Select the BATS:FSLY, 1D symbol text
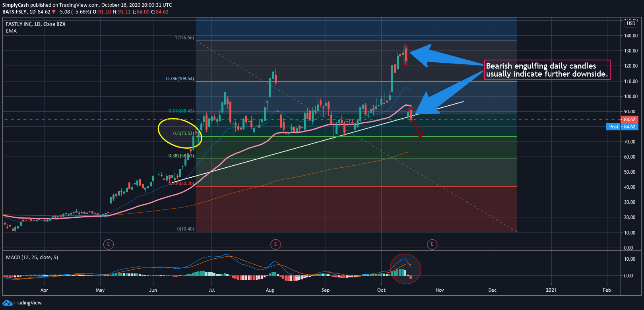 (19, 12)
